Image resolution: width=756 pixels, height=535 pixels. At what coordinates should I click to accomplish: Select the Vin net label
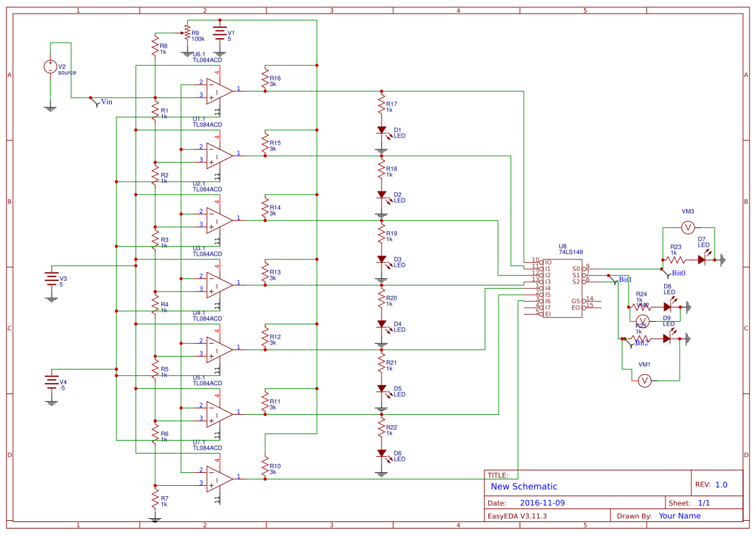tap(106, 101)
